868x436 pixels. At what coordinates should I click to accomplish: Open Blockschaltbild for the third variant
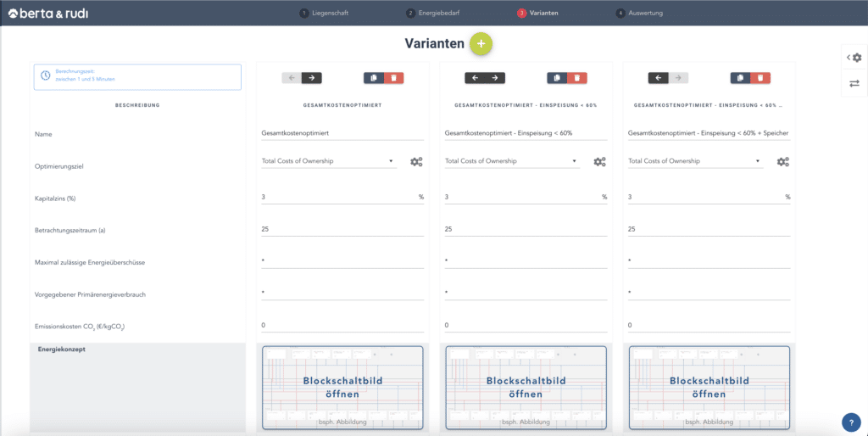tap(709, 387)
